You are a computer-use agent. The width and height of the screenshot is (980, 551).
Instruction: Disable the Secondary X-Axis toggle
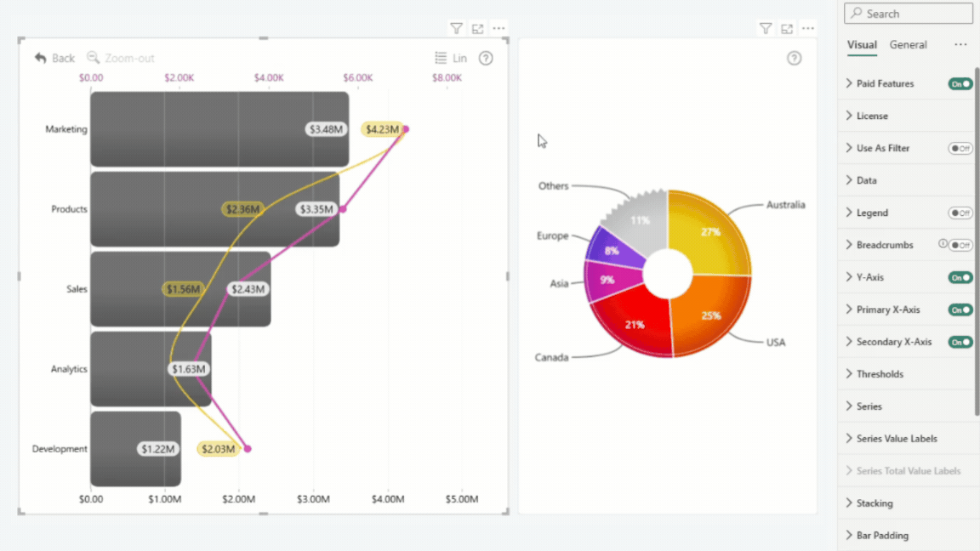(960, 342)
